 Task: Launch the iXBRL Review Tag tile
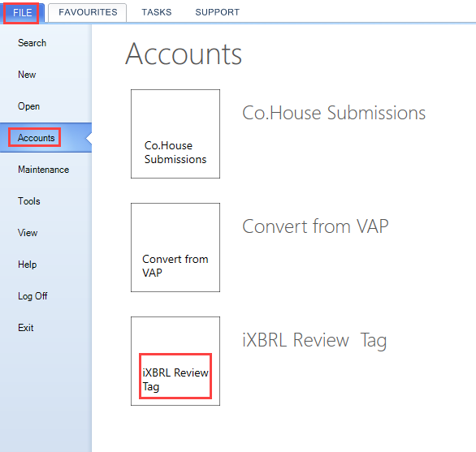pyautogui.click(x=175, y=361)
